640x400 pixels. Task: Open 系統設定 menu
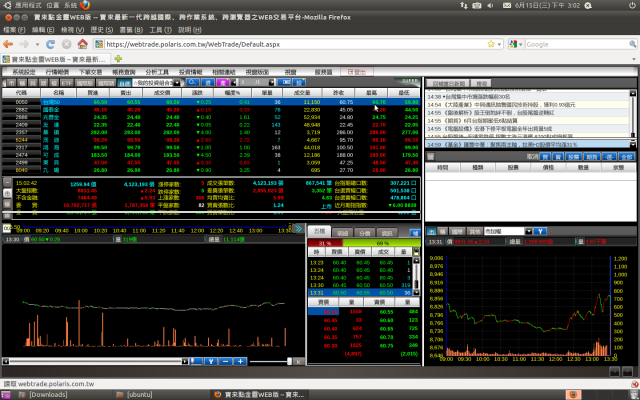click(x=24, y=72)
